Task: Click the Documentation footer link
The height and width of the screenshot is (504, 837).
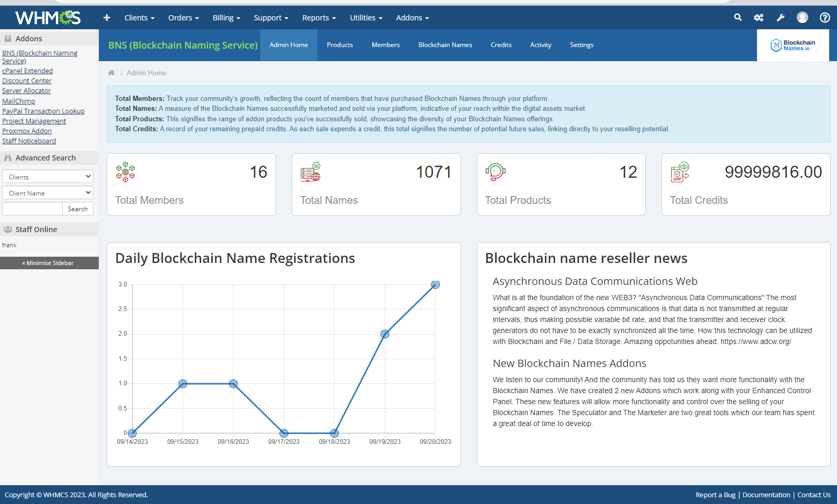Action: pyautogui.click(x=766, y=495)
